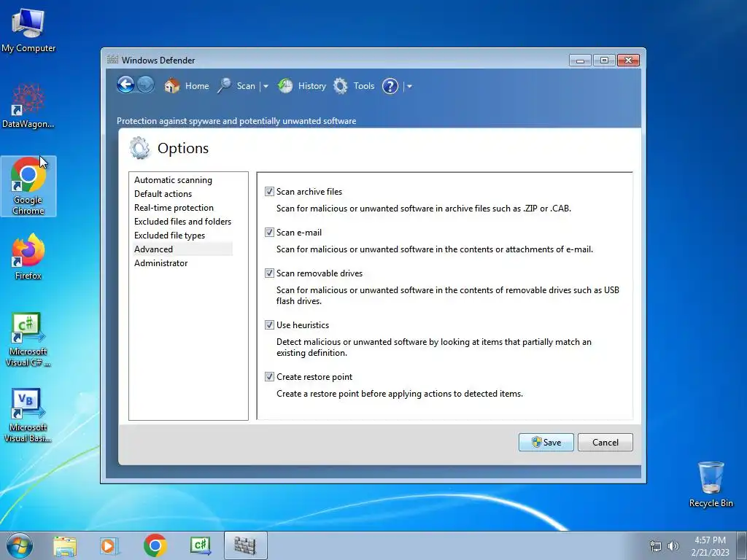The height and width of the screenshot is (560, 747).
Task: Click the Windows Defender title bar icon
Action: tap(112, 60)
